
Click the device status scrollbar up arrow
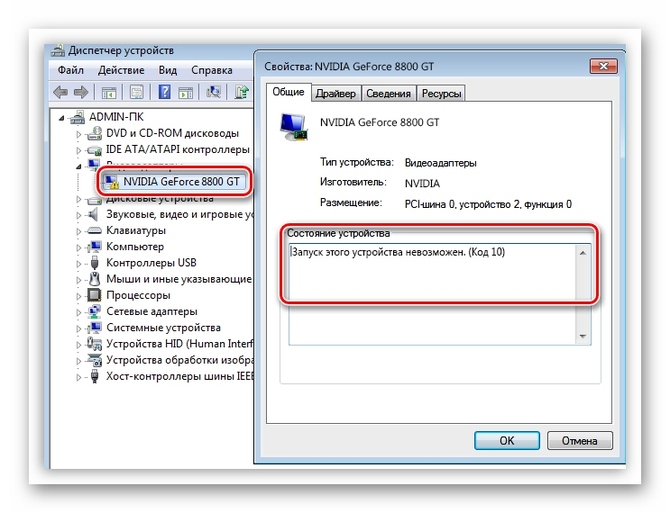(583, 253)
